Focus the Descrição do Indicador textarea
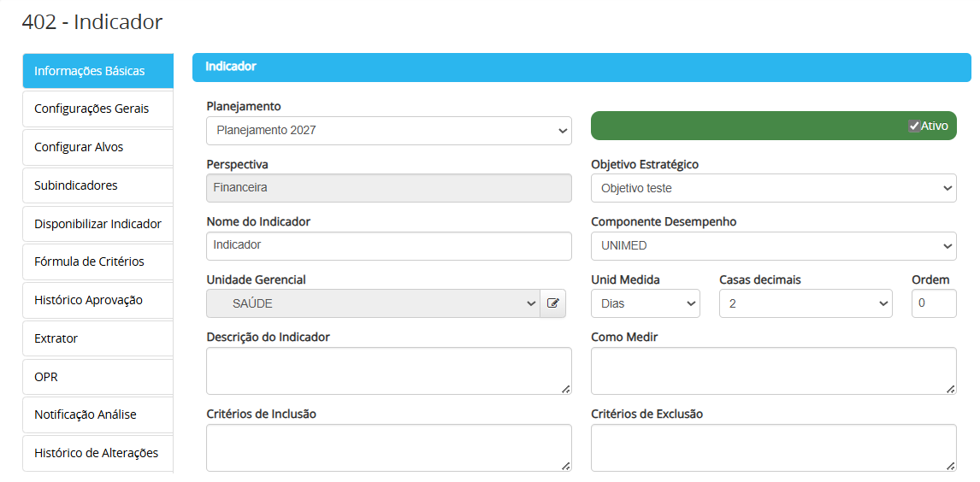 click(388, 370)
